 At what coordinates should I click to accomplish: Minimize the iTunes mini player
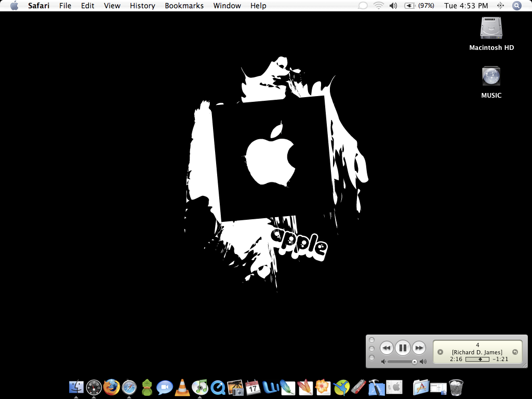pos(372,349)
